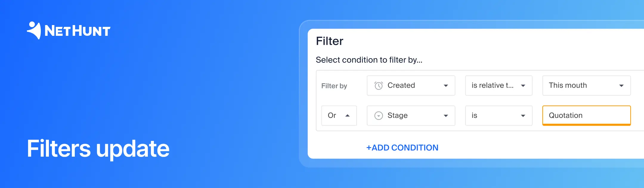Click the +ADD CONDITION link

402,147
